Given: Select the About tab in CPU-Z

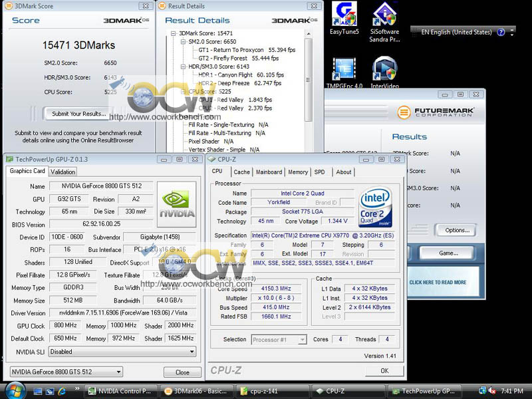Looking at the screenshot, I should 344,172.
